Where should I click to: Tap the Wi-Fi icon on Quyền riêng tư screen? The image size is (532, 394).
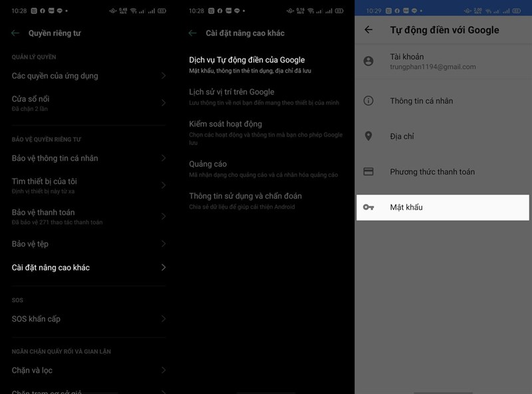pos(134,11)
